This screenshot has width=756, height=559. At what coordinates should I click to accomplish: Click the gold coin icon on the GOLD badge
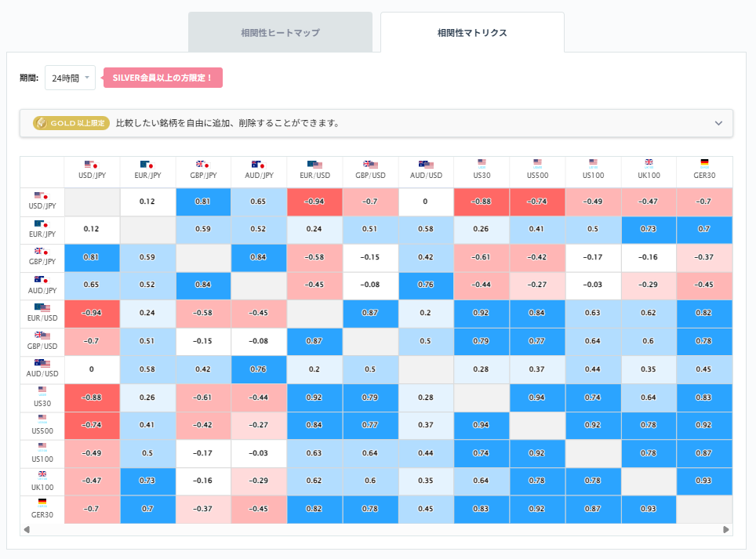40,123
